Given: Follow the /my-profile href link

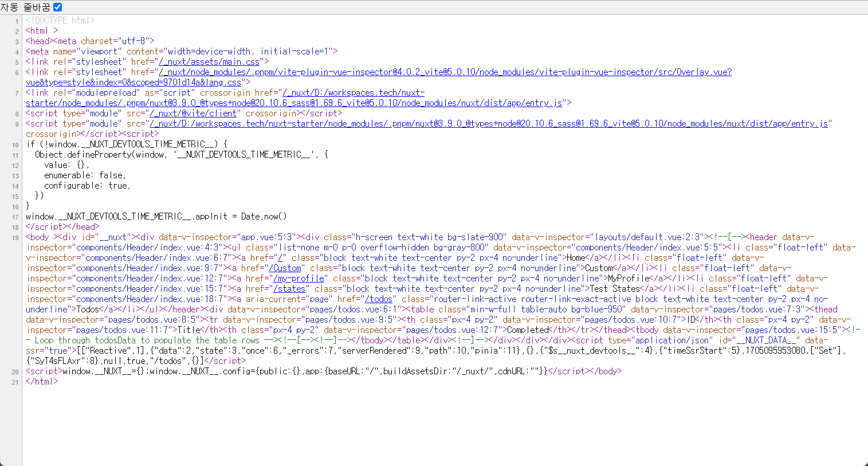Looking at the screenshot, I should [299, 278].
